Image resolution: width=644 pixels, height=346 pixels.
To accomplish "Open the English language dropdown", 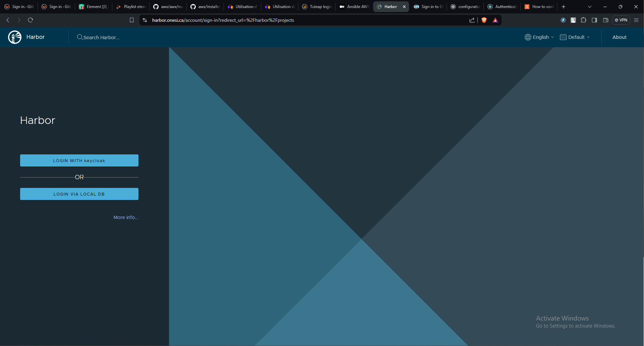I will pos(539,37).
